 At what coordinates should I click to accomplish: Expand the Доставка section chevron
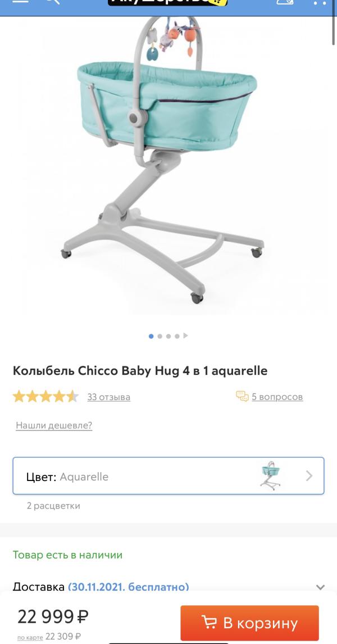[321, 587]
